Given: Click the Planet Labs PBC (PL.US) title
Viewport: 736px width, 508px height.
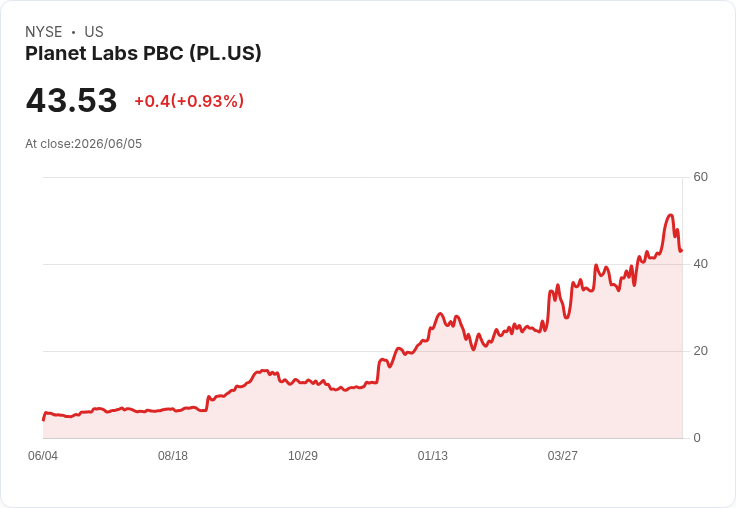Looking at the screenshot, I should 143,54.
